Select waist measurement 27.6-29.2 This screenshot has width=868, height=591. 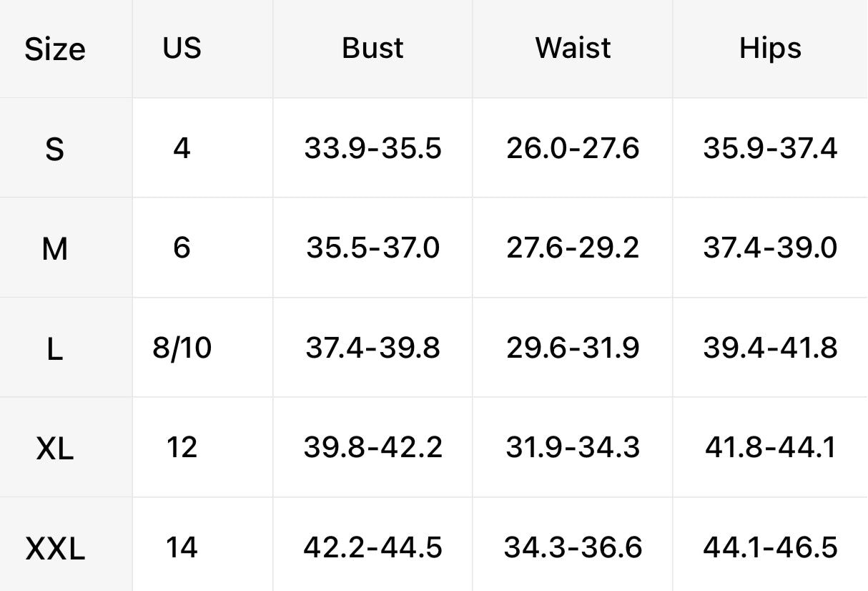[x=573, y=248]
